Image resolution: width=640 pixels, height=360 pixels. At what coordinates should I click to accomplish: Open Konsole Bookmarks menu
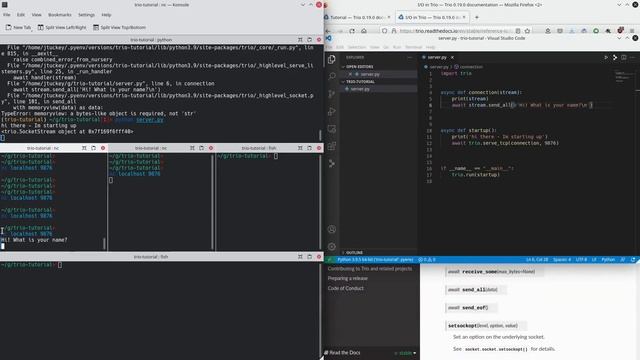[60, 15]
